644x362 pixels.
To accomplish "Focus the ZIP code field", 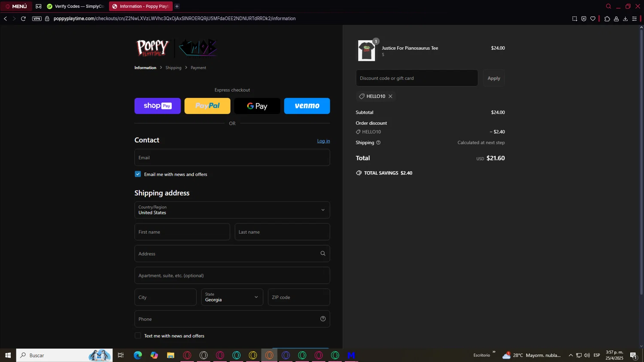I will pos(299,297).
